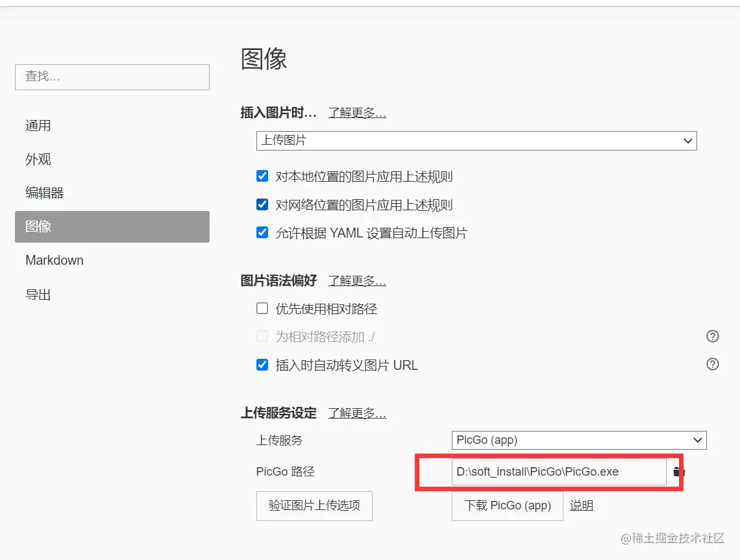
Task: Click 验证图片上传选项 button
Action: [314, 505]
